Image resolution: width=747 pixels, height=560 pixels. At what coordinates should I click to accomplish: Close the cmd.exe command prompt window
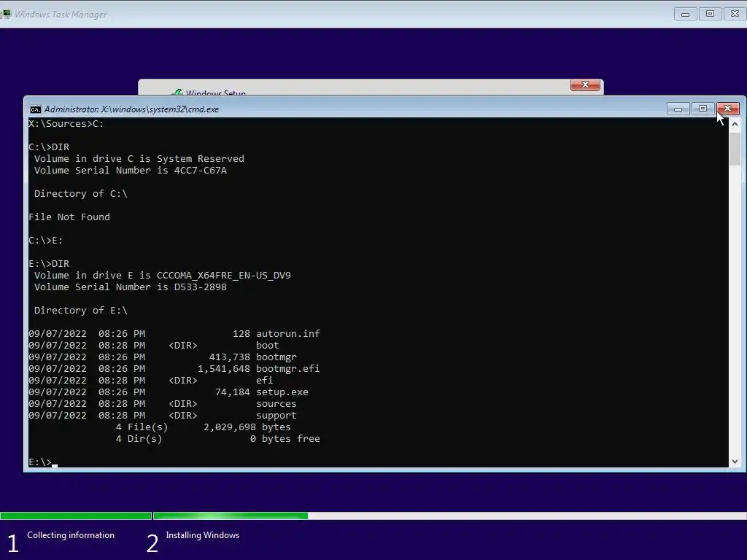(x=727, y=109)
